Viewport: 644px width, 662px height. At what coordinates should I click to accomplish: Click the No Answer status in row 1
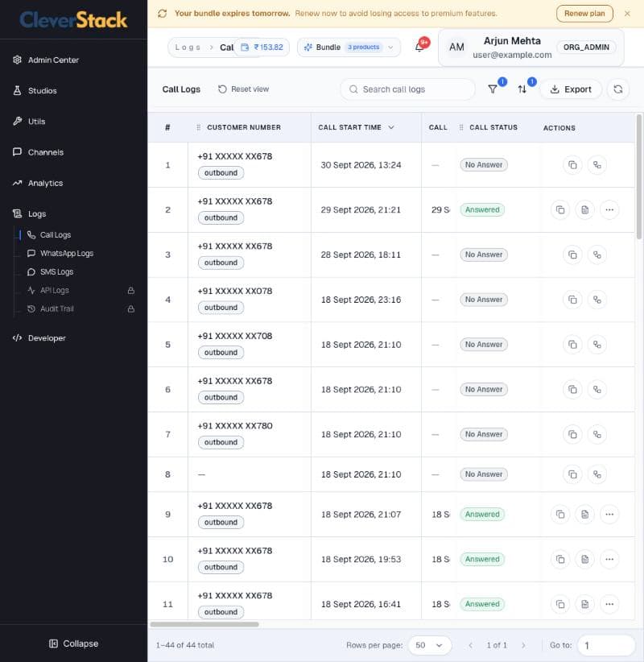coord(484,164)
